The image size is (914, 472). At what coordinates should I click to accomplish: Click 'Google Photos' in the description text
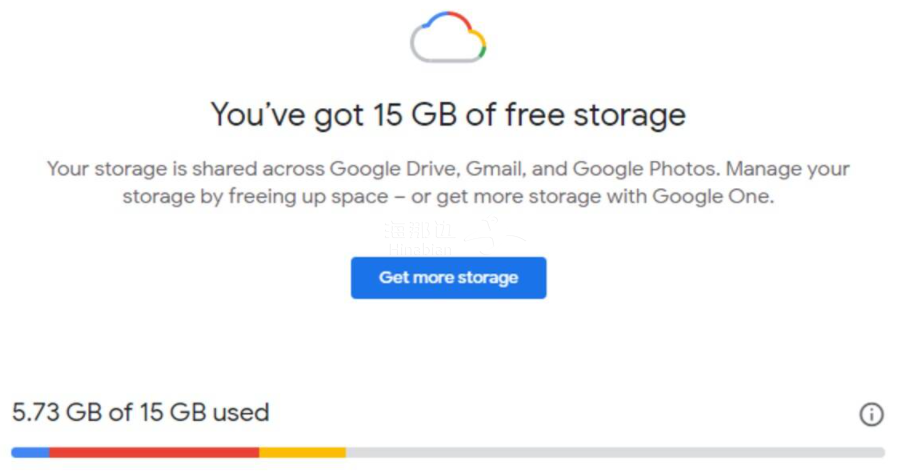coord(646,169)
